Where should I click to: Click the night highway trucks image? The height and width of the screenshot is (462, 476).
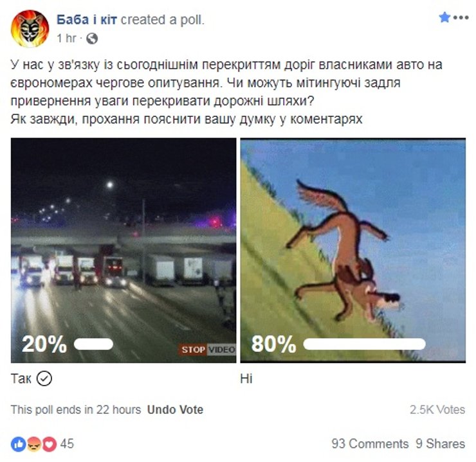[x=124, y=251]
